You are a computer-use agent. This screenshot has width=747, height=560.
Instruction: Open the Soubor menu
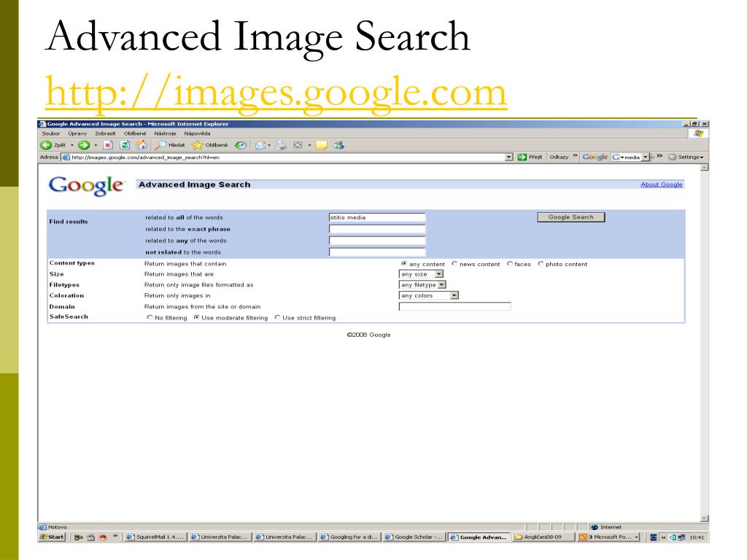50,133
